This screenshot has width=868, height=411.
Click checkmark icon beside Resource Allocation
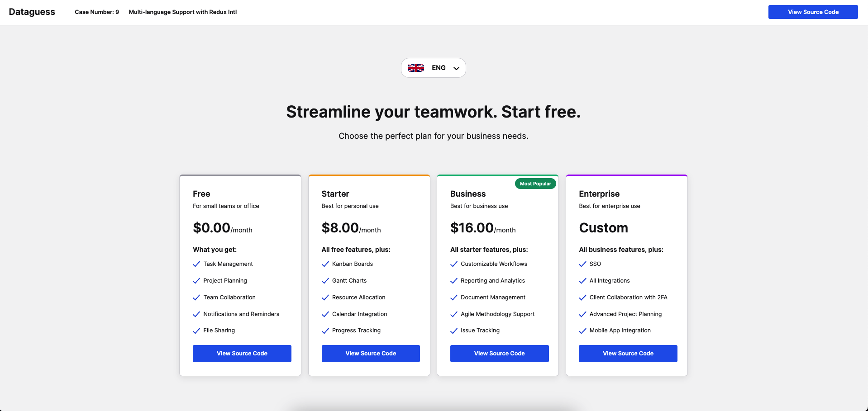pyautogui.click(x=325, y=298)
